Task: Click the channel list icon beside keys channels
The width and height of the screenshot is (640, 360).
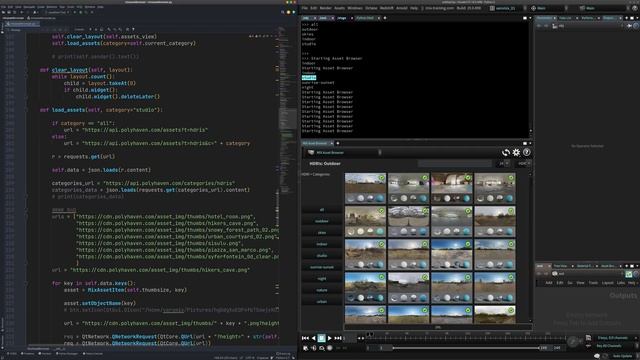Action: click(588, 338)
